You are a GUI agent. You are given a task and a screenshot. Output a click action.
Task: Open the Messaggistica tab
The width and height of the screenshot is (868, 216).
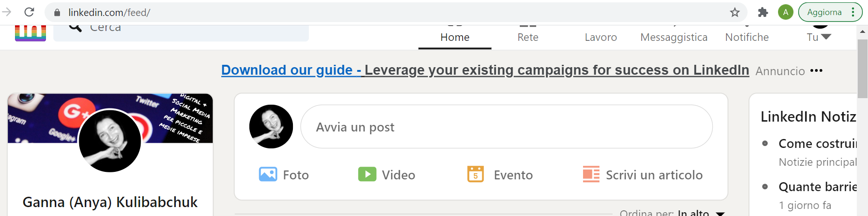click(673, 37)
